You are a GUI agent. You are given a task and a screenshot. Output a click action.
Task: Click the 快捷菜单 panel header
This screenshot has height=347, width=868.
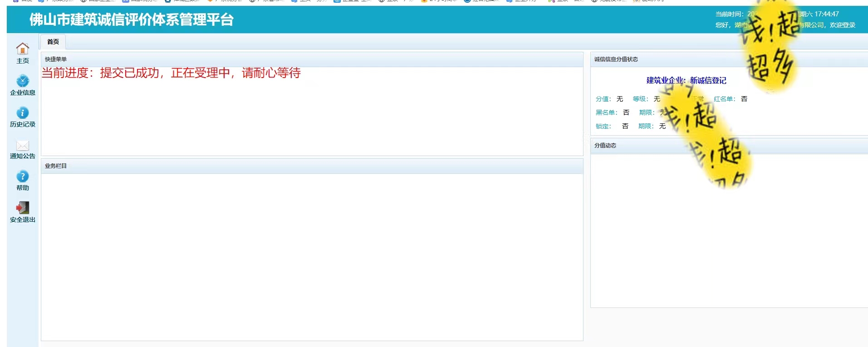coord(312,59)
